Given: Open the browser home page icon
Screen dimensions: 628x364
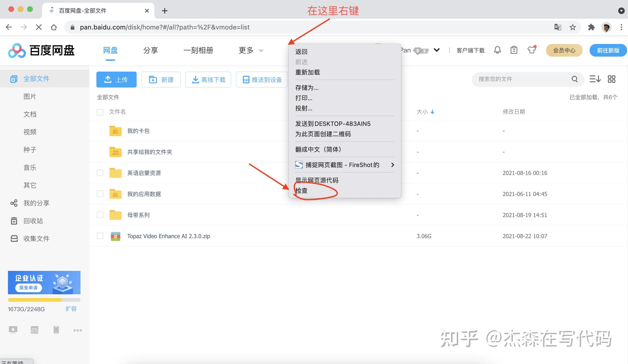Looking at the screenshot, I should pyautogui.click(x=54, y=27).
